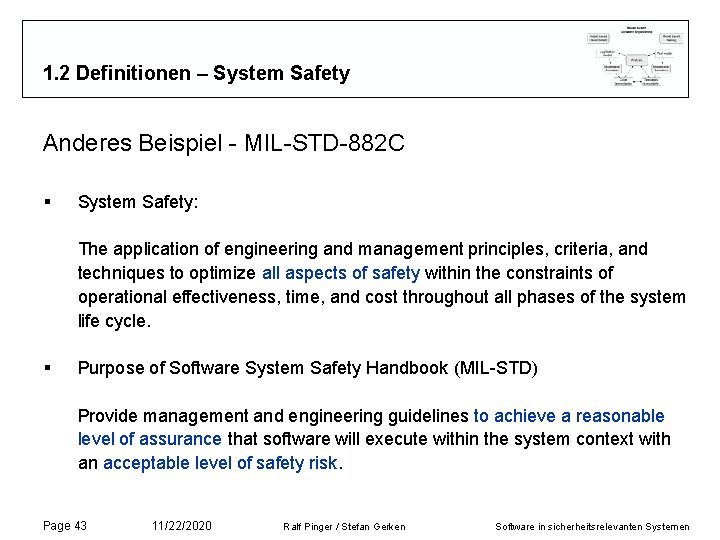Screen dimensions: 720x540
Task: Click the line starting 'operational effectiveness, time, and cost'
Action: [x=382, y=297]
